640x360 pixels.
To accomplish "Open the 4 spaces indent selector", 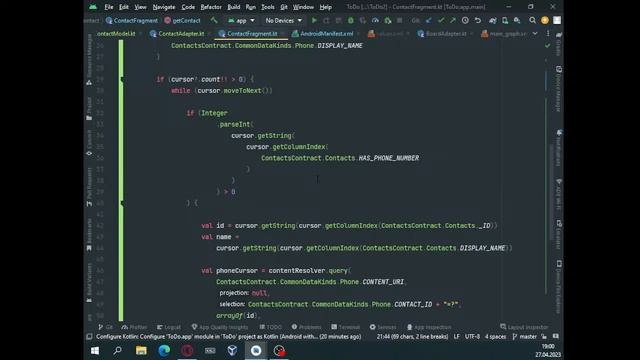I will 495,337.
